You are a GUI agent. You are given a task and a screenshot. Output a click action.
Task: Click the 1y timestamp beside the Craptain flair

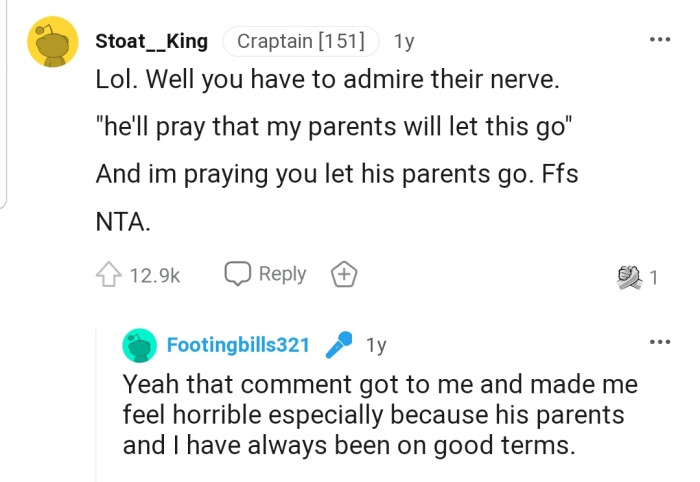(x=405, y=42)
